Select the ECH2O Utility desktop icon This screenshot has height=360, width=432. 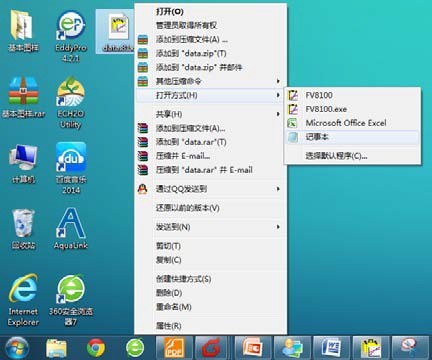pyautogui.click(x=70, y=103)
